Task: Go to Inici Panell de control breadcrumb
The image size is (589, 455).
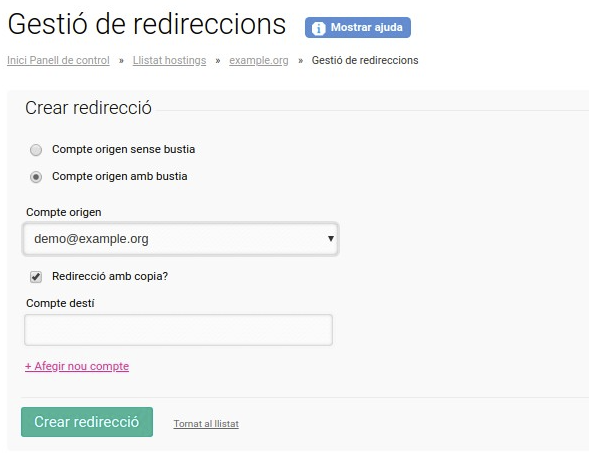Action: (x=58, y=60)
